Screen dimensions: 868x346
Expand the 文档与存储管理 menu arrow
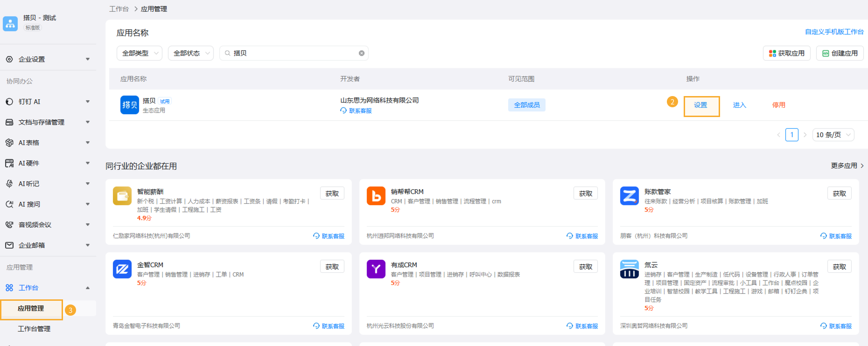(88, 122)
